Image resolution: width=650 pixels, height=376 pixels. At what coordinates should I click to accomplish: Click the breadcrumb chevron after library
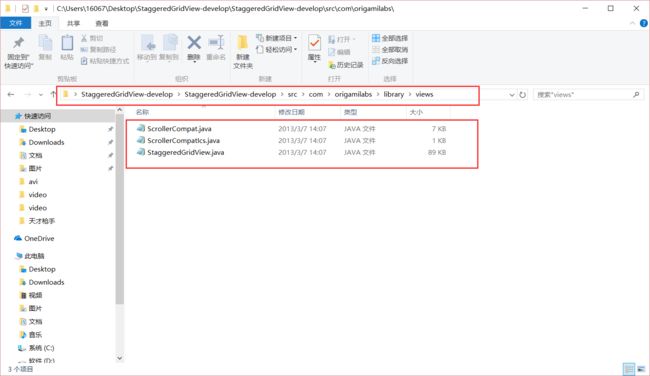pyautogui.click(x=410, y=95)
